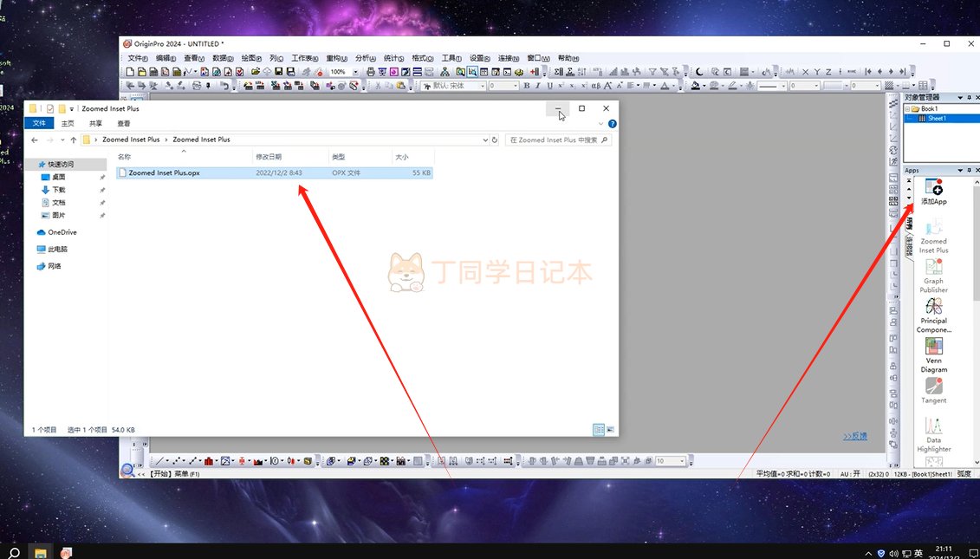Launch the Data Highlighter app
Screen dimensions: 980x559
pyautogui.click(x=934, y=434)
